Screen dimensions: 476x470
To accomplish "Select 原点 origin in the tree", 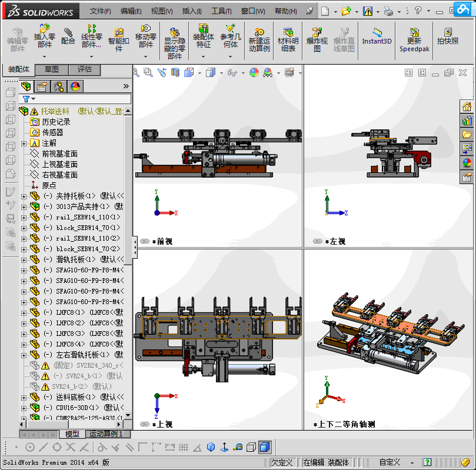I will coord(49,185).
